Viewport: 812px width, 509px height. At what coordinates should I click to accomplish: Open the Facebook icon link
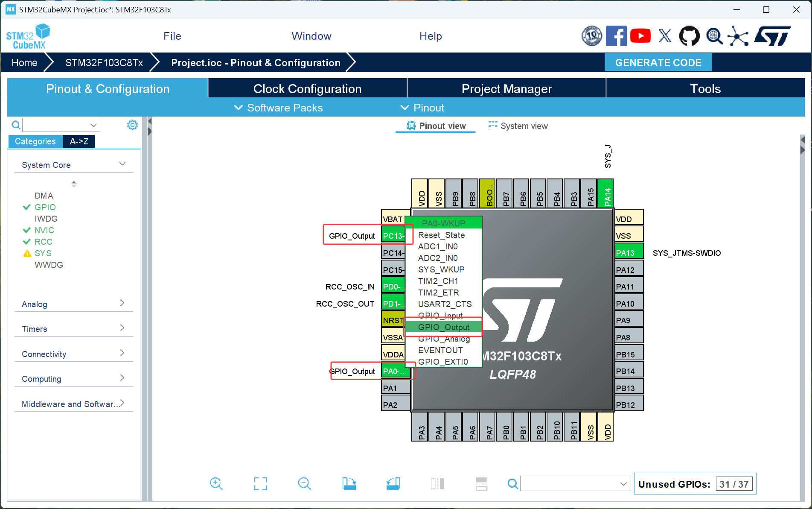[x=616, y=36]
